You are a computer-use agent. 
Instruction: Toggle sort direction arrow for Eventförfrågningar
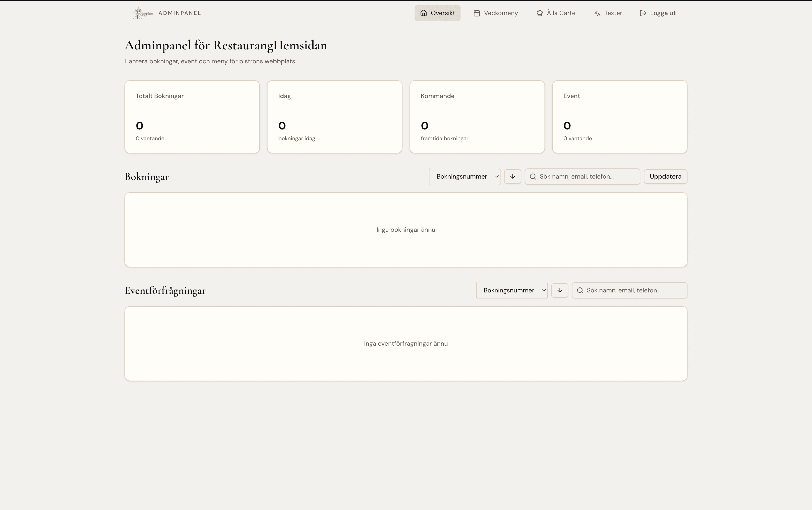[x=559, y=291]
